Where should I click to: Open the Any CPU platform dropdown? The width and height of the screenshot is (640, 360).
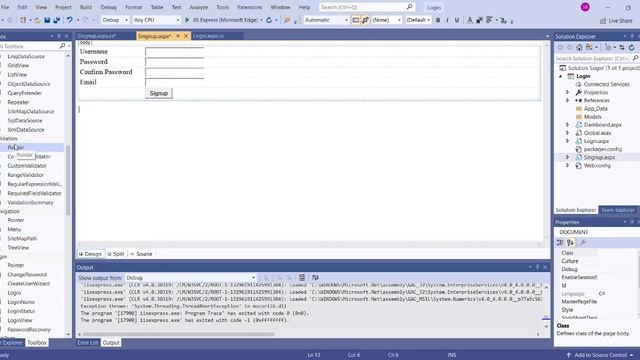tap(156, 20)
